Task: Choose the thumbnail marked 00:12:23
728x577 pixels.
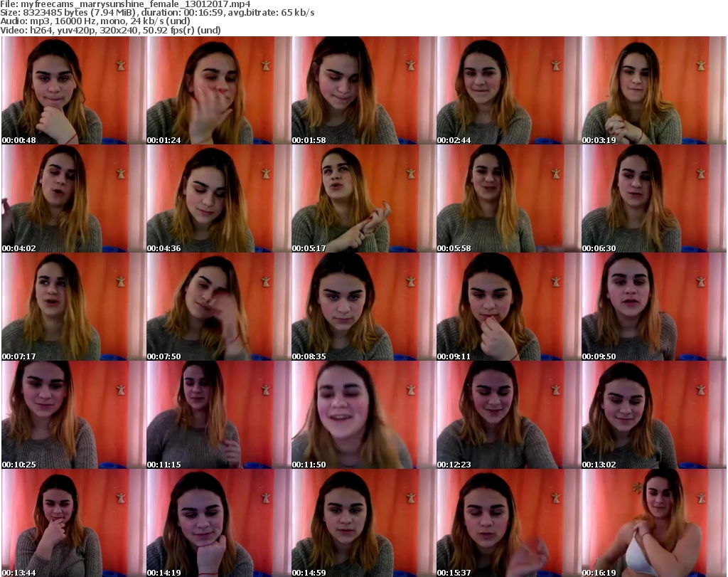Action: tap(509, 415)
